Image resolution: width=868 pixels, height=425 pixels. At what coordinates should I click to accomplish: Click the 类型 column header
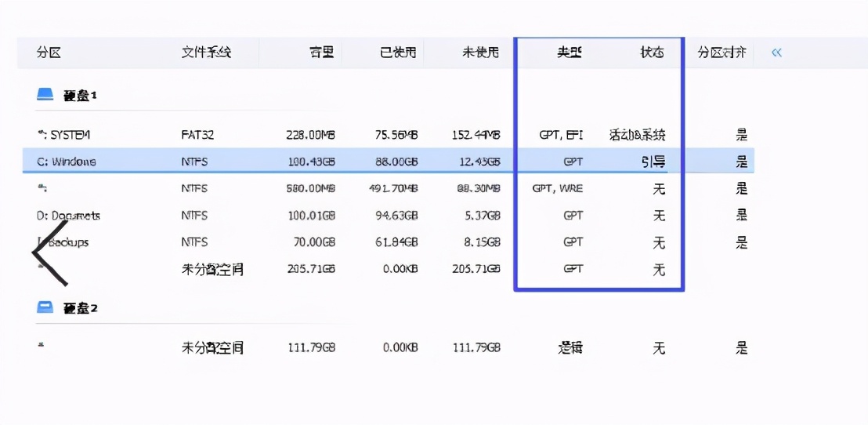570,53
